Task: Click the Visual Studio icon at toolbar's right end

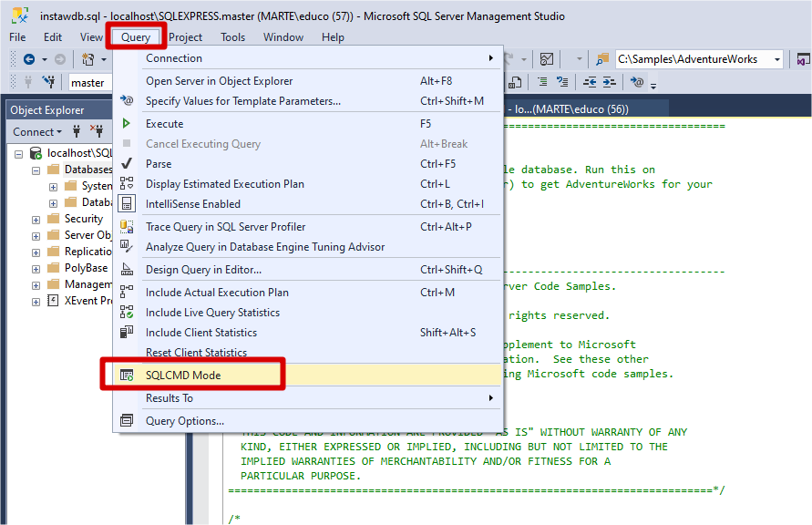Action: point(804,59)
